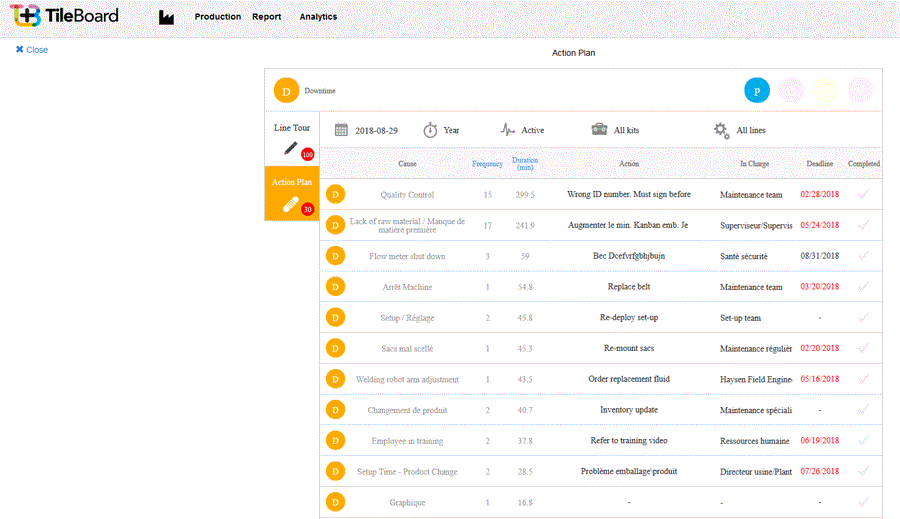Click the Cause column header
The image size is (900, 519).
(x=407, y=164)
